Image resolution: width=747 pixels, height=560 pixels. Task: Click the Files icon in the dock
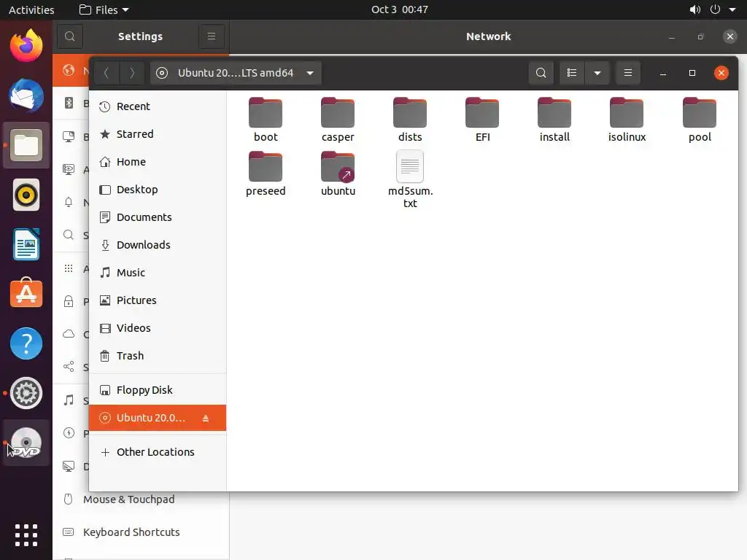click(x=26, y=145)
